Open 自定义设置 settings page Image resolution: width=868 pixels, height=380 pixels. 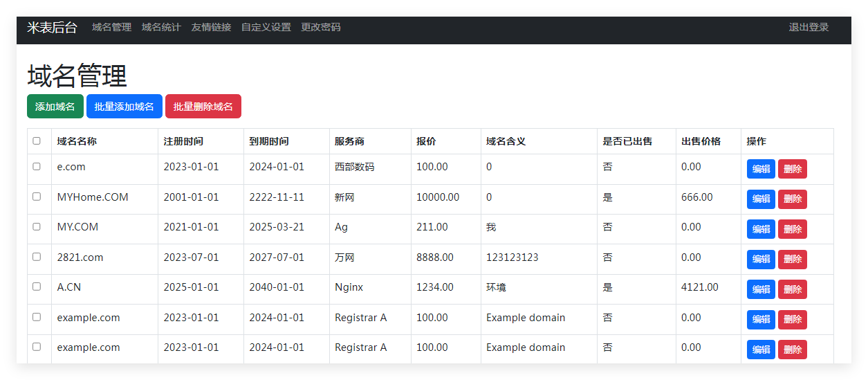[x=266, y=27]
